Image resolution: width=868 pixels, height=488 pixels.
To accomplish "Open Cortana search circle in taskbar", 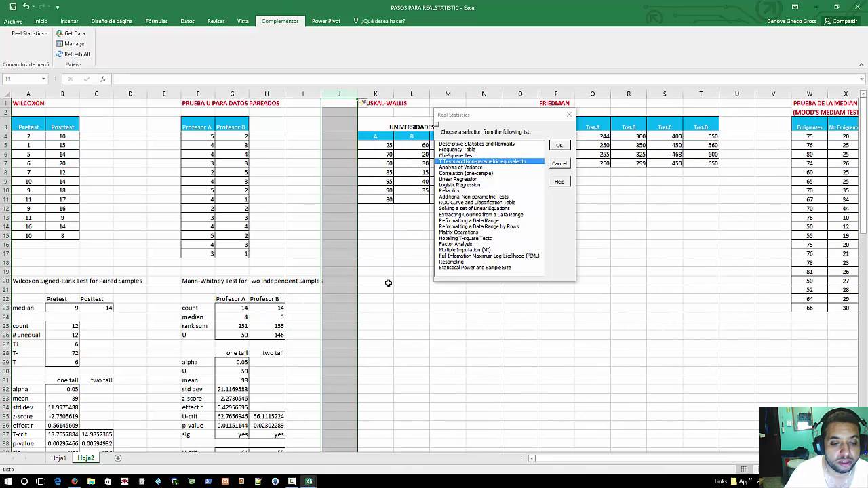I will (x=24, y=481).
